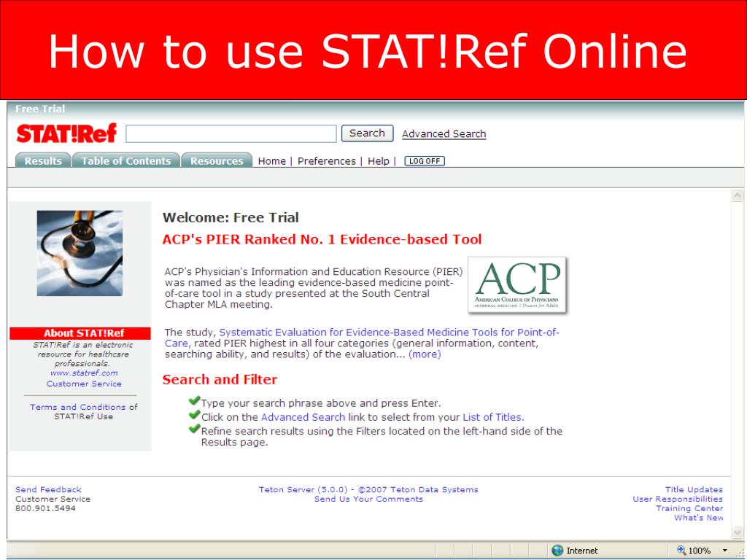Click the stethoscope image in sidebar
The height and width of the screenshot is (560, 747).
[x=80, y=253]
